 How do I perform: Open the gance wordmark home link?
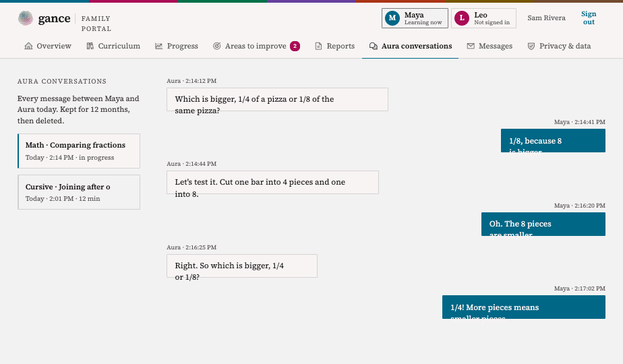coord(54,18)
